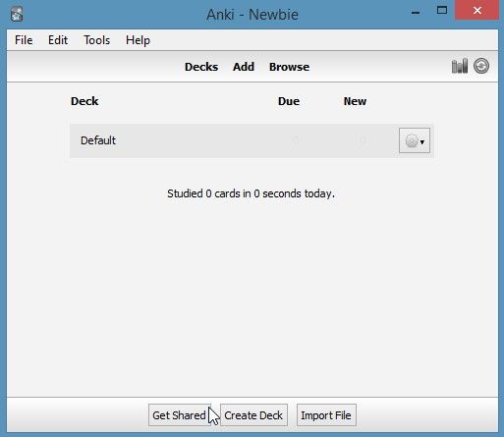This screenshot has height=437, width=504.
Task: Open the File menu
Action: click(x=24, y=40)
